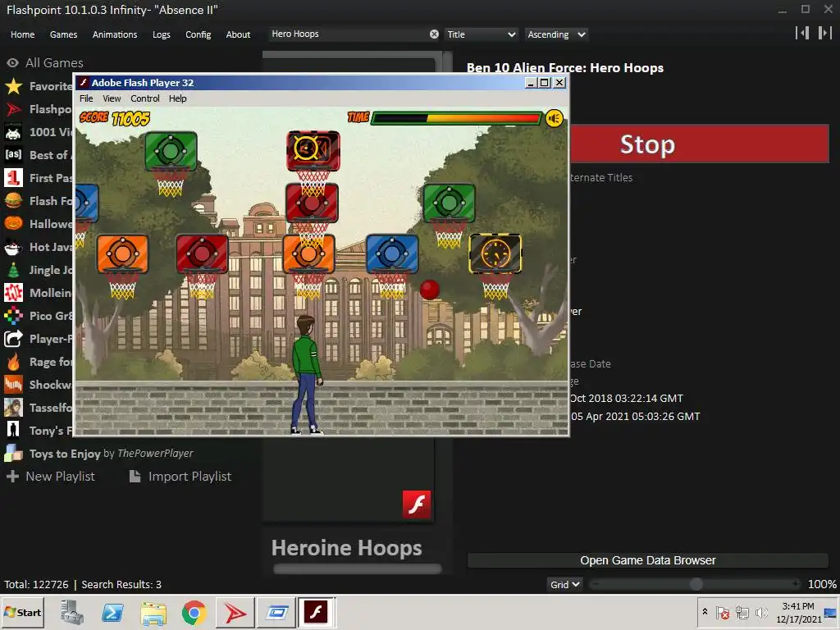Click the Ben 10 Alien Force: Hero Hoops title
Viewport: 840px width, 630px height.
click(x=564, y=68)
